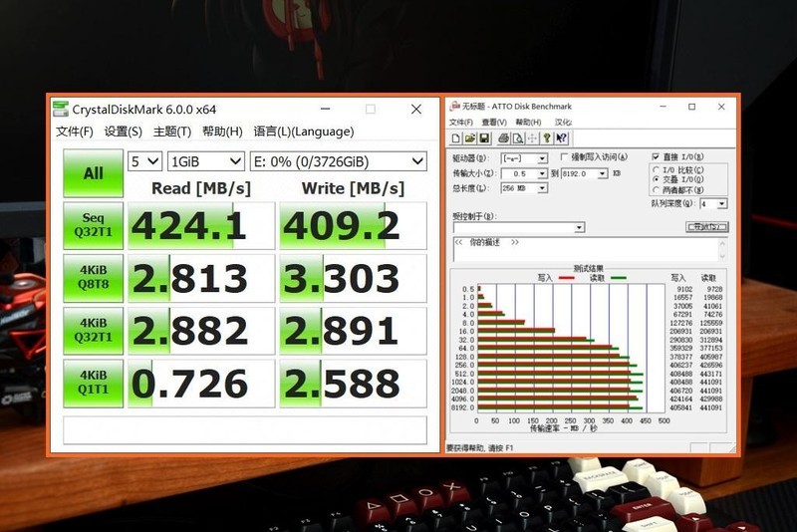Run the 4KiB Q8T8 test button
The image size is (797, 532).
[93, 277]
